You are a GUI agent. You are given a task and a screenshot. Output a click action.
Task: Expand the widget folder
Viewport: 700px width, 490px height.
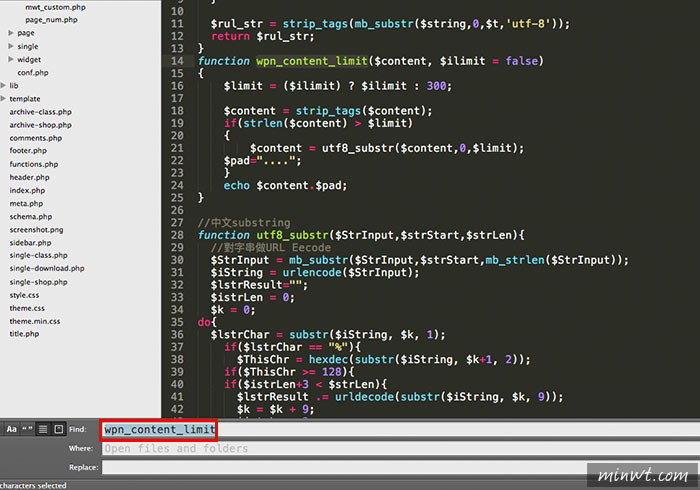pyautogui.click(x=11, y=59)
